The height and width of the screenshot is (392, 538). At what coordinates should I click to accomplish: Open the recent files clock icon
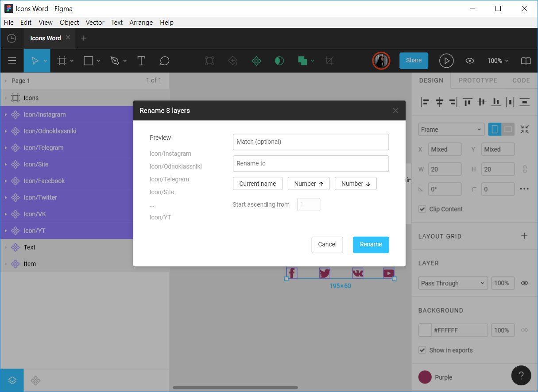pos(12,38)
